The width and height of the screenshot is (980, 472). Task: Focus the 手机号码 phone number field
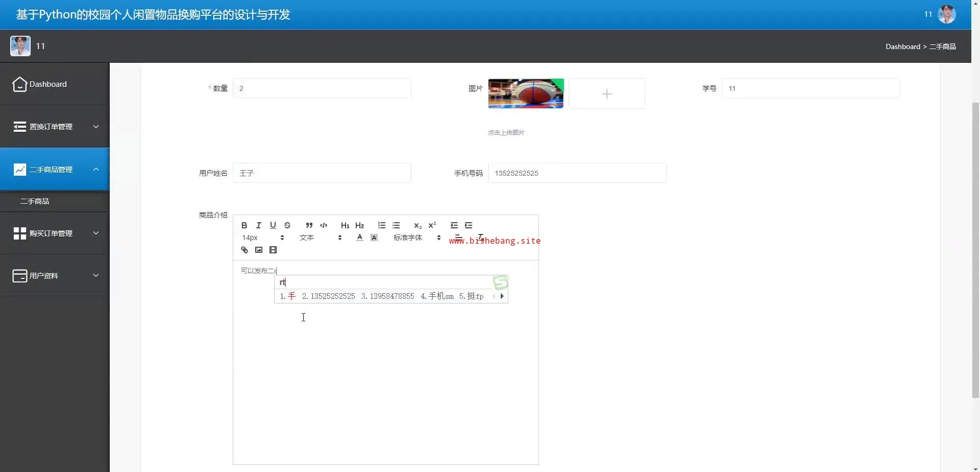(577, 173)
